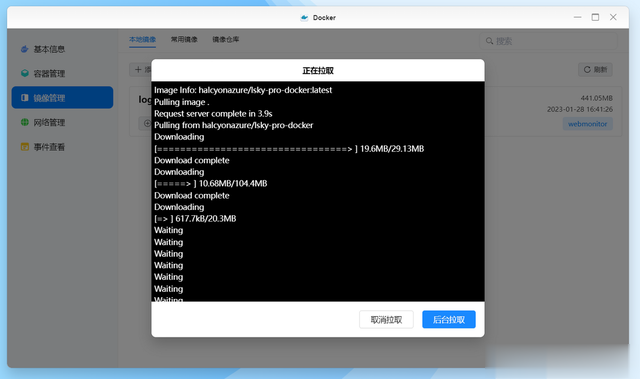The height and width of the screenshot is (379, 640).
Task: Click the 'Pulling from halcyonazure/lsky-pro-docker' line
Action: point(233,125)
